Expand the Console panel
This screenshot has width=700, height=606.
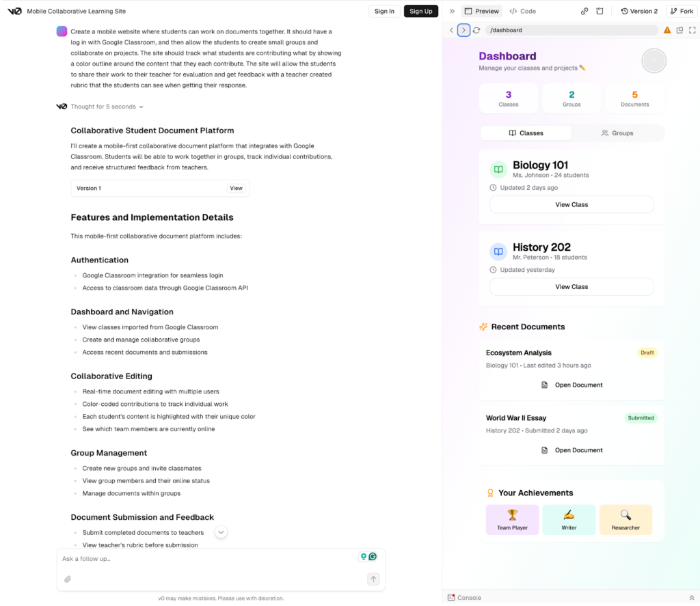coord(691,598)
